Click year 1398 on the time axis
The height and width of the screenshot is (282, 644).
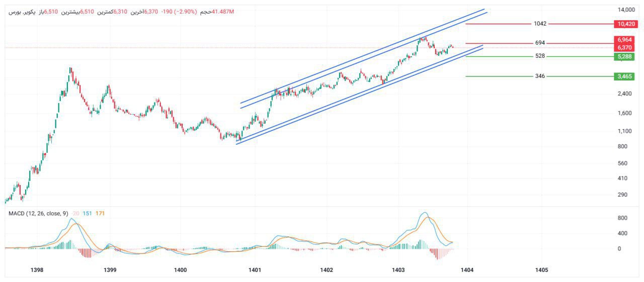37,270
